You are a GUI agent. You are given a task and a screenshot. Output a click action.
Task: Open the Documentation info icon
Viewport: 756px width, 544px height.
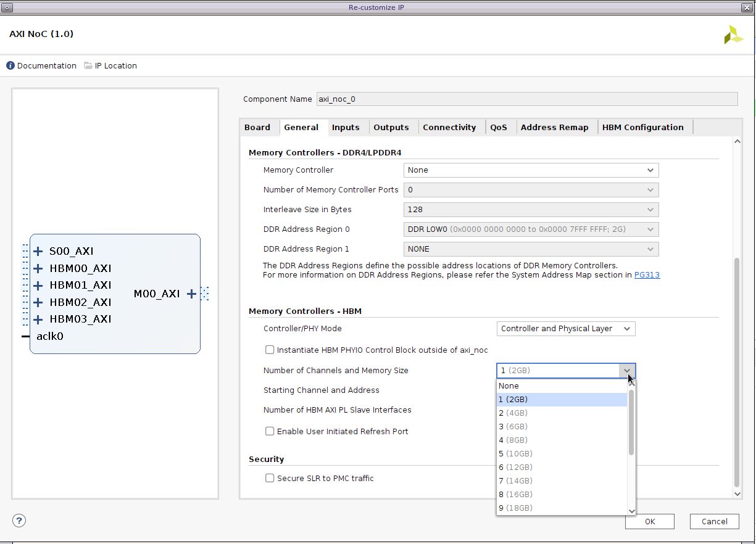[x=10, y=65]
